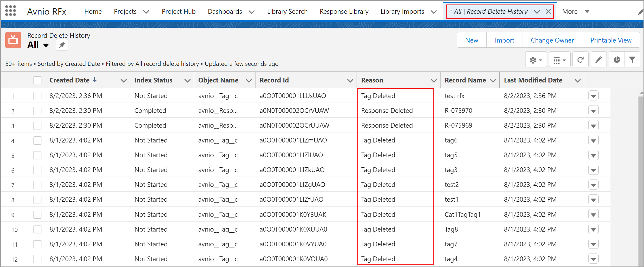This screenshot has height=267, width=644.
Task: Open row actions for tag6 row
Action: (x=593, y=140)
